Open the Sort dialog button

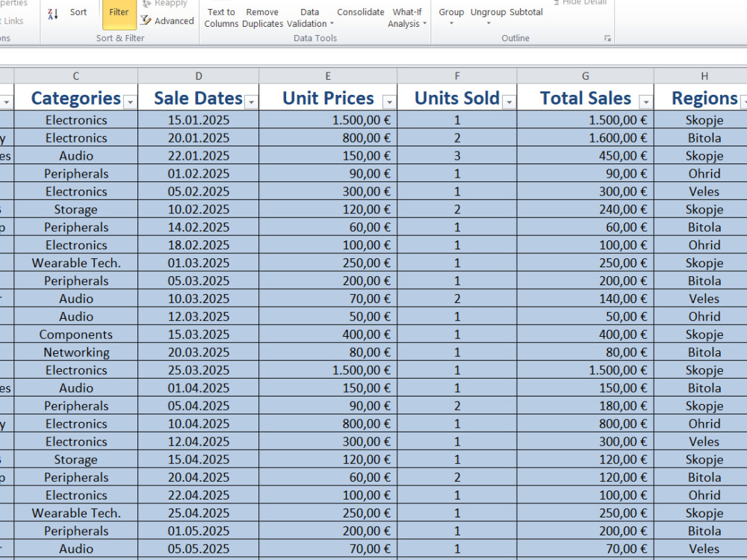[x=78, y=12]
